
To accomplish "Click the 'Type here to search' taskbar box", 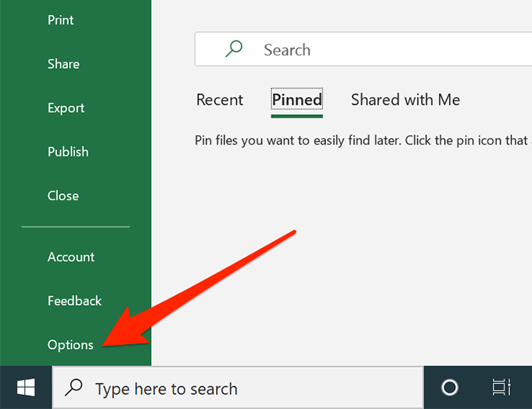I will pyautogui.click(x=235, y=388).
